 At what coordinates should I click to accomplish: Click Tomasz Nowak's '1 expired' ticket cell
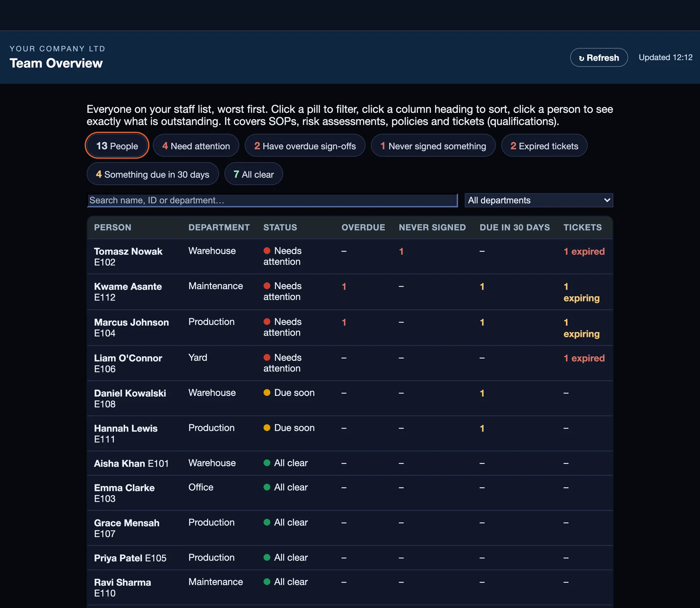tap(584, 251)
